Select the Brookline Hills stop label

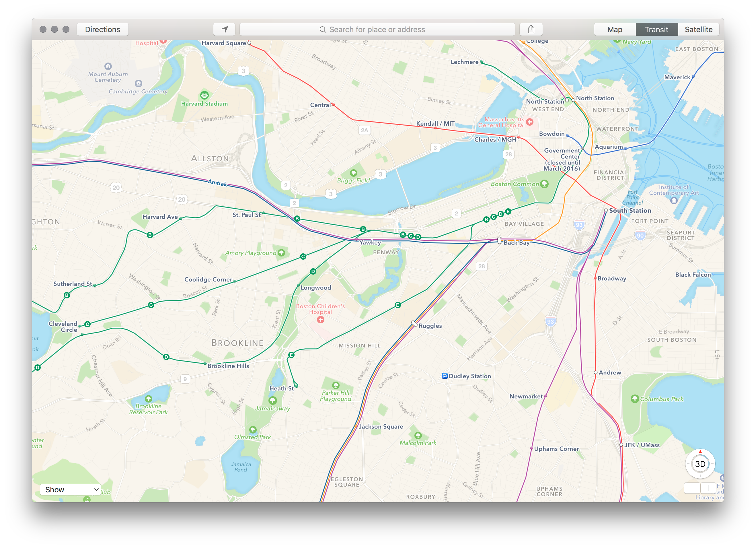228,366
